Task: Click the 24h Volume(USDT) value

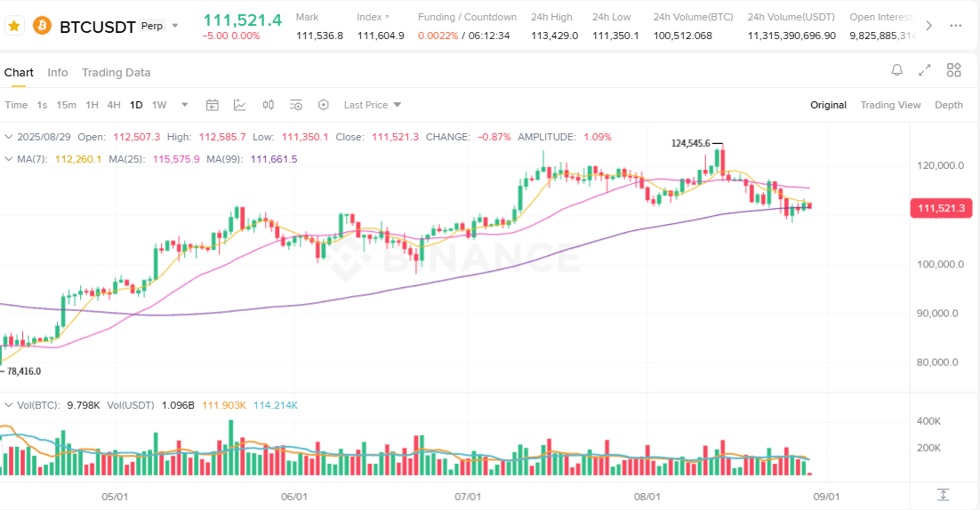Action: 791,36
